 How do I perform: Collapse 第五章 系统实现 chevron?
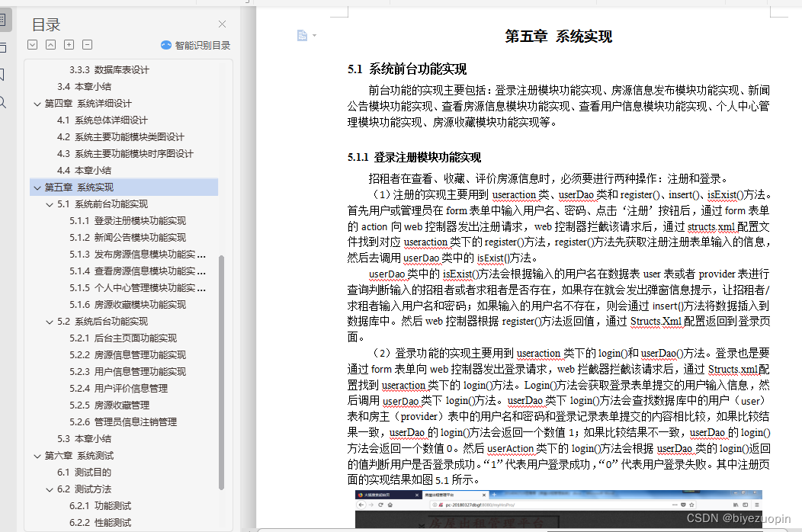[37, 187]
